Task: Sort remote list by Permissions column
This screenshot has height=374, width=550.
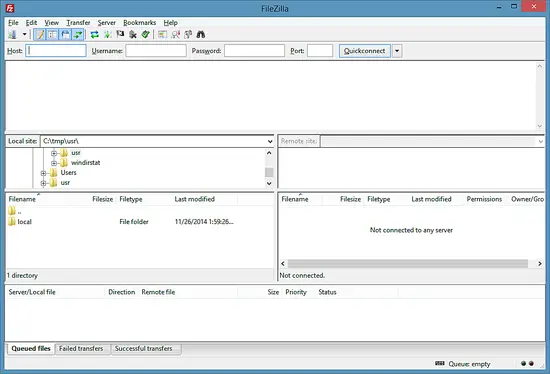Action: point(484,199)
